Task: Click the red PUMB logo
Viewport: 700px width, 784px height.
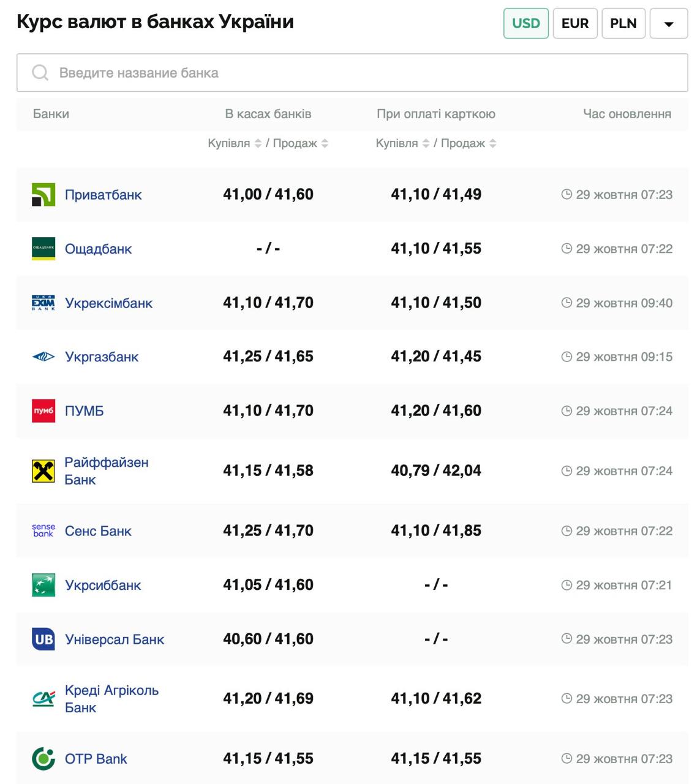Action: (x=43, y=411)
